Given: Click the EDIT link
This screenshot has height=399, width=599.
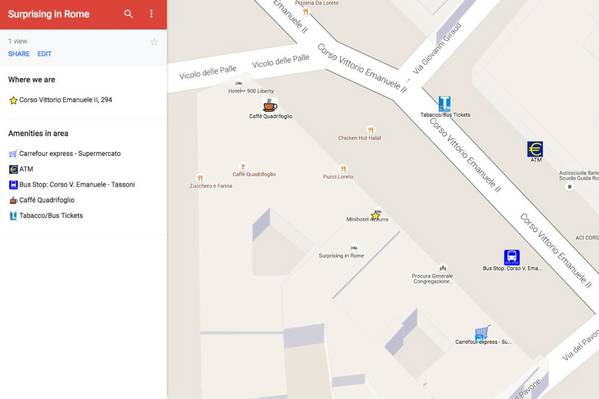Looking at the screenshot, I should (x=44, y=54).
